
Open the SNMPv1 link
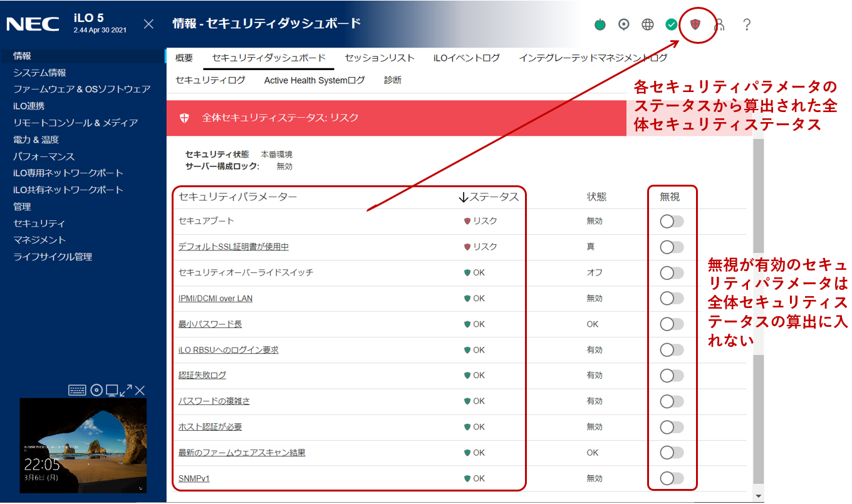[x=194, y=479]
